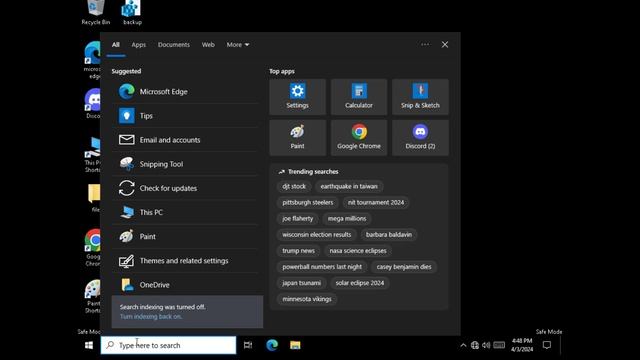Select japan tsunami trending search

[x=302, y=283]
